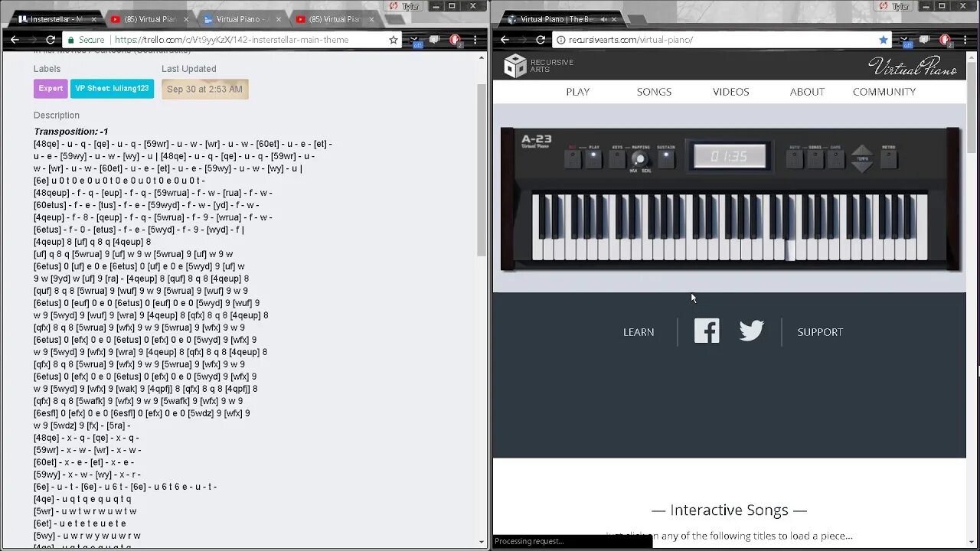Image resolution: width=980 pixels, height=551 pixels.
Task: Open the PLAY menu on Virtual Piano site
Action: tap(578, 92)
